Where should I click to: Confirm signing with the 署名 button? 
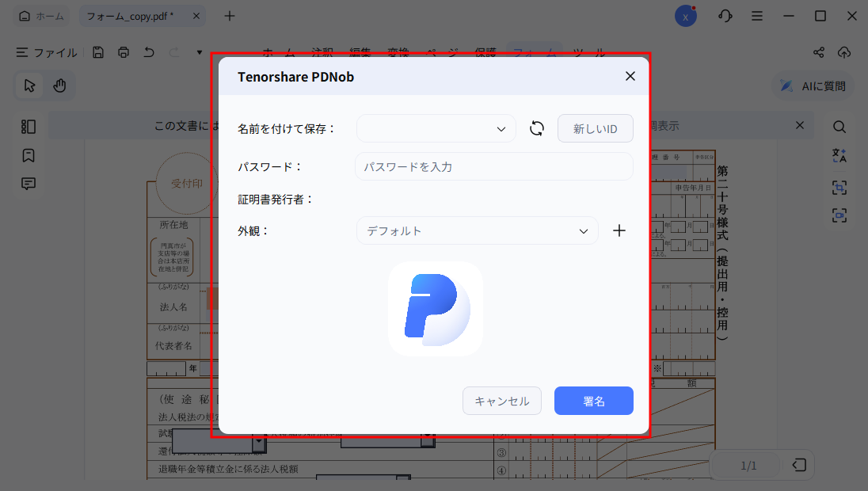click(593, 401)
